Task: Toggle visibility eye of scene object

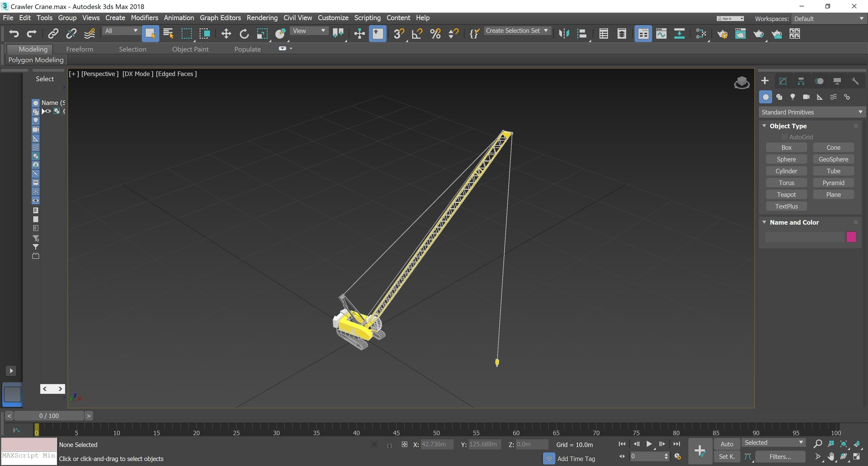Action: 48,111
